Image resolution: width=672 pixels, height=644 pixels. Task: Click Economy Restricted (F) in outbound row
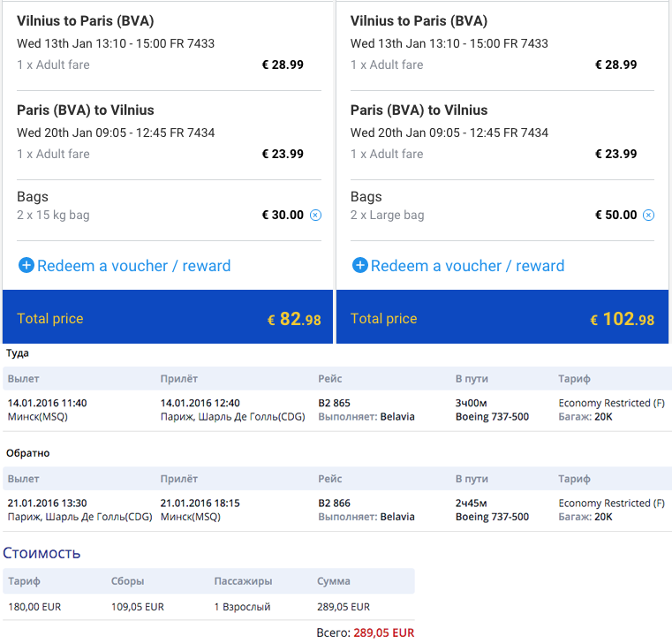tap(612, 403)
